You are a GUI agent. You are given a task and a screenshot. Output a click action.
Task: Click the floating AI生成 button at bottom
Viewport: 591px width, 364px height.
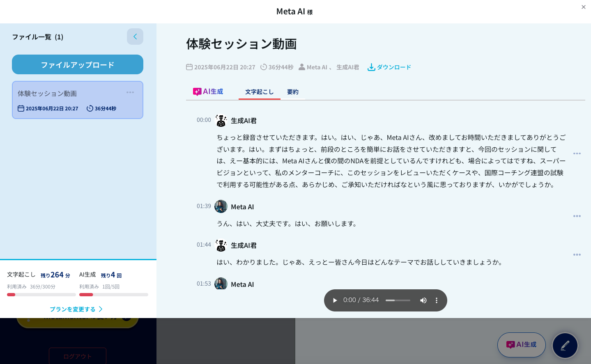(x=522, y=345)
